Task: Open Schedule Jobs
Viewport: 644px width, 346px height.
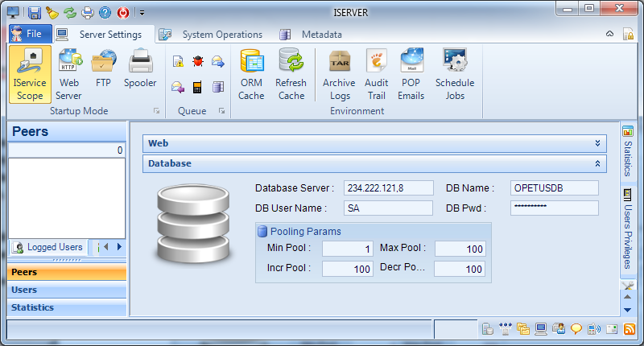Action: click(x=455, y=74)
